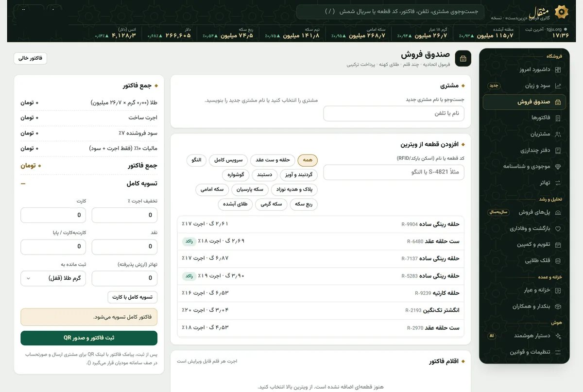
Task: Click the پل‌های فروش bridge icon
Action: pos(558,212)
